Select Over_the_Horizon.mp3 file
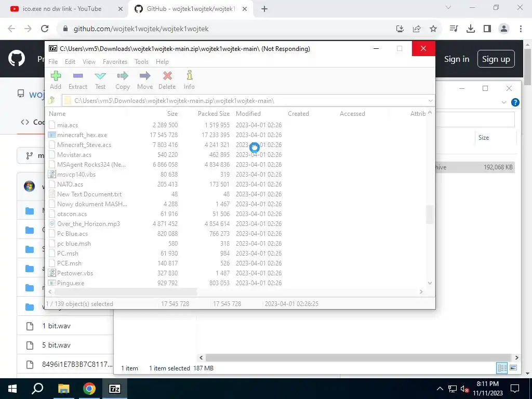The image size is (532, 399). [x=88, y=224]
